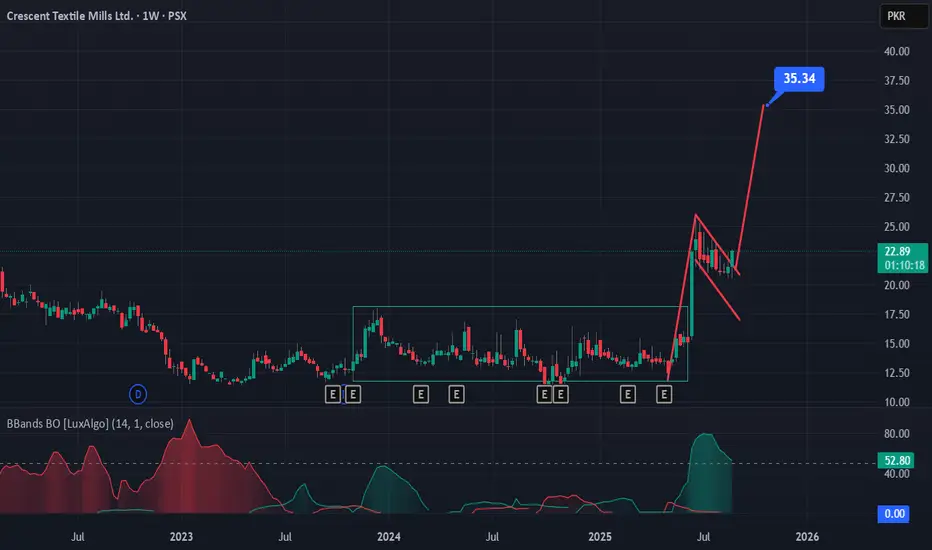932x550 pixels.
Task: Click the 30.00 price axis label
Action: pos(897,168)
